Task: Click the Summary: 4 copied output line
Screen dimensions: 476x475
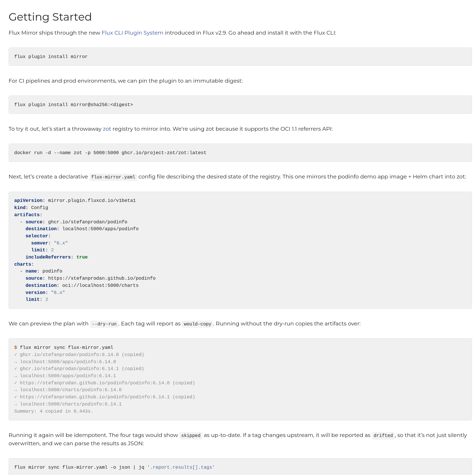Action: 54,411
